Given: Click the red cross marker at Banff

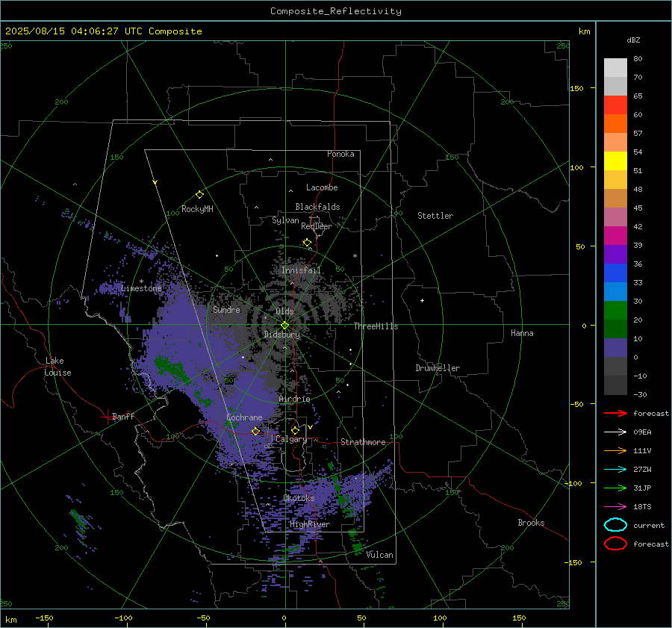Looking at the screenshot, I should [107, 417].
